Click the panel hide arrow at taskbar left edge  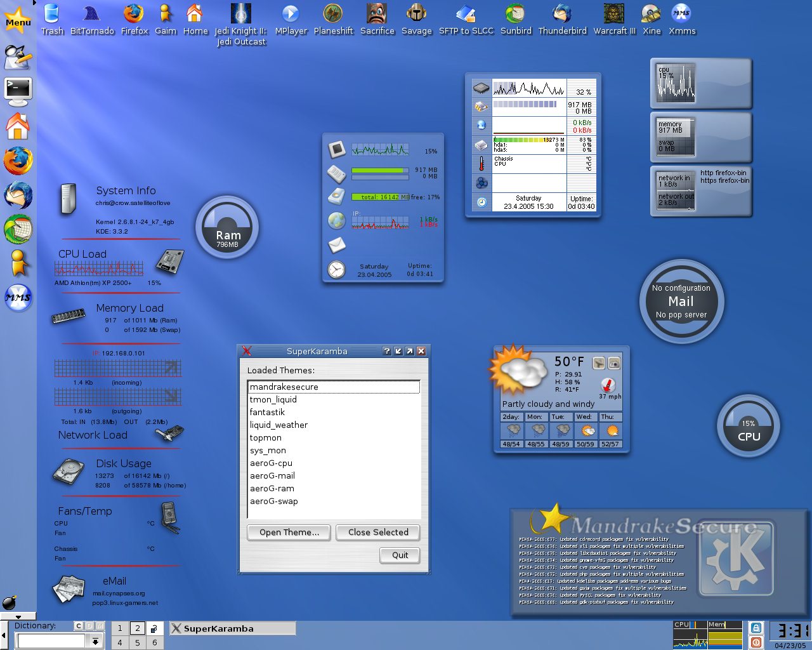[3, 635]
